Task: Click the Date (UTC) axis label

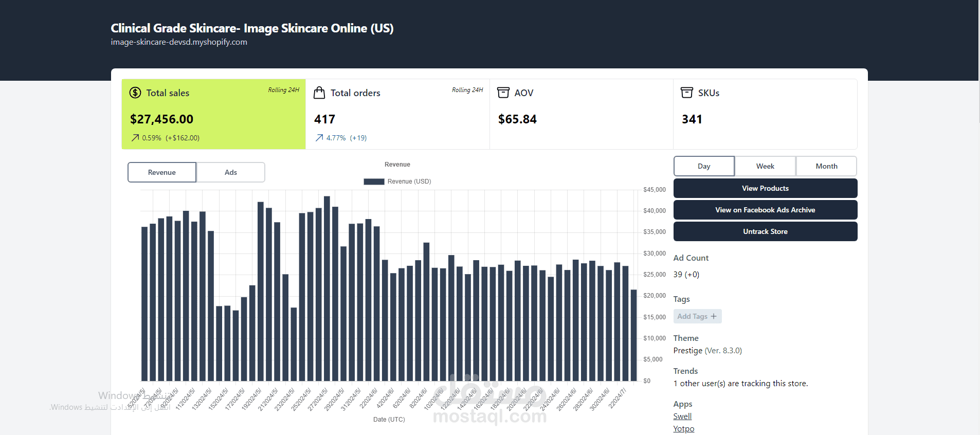Action: click(389, 420)
